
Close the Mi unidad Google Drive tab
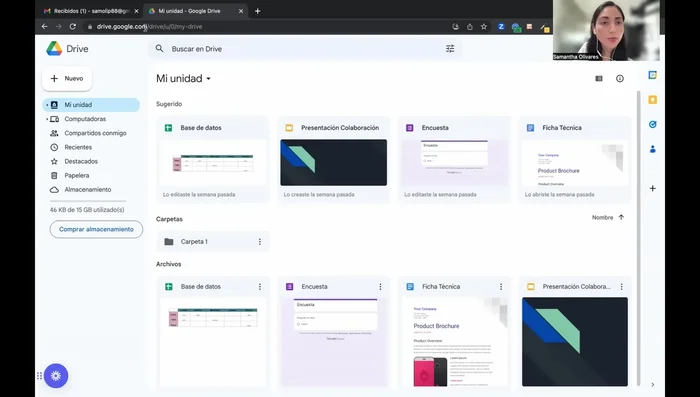[x=241, y=11]
